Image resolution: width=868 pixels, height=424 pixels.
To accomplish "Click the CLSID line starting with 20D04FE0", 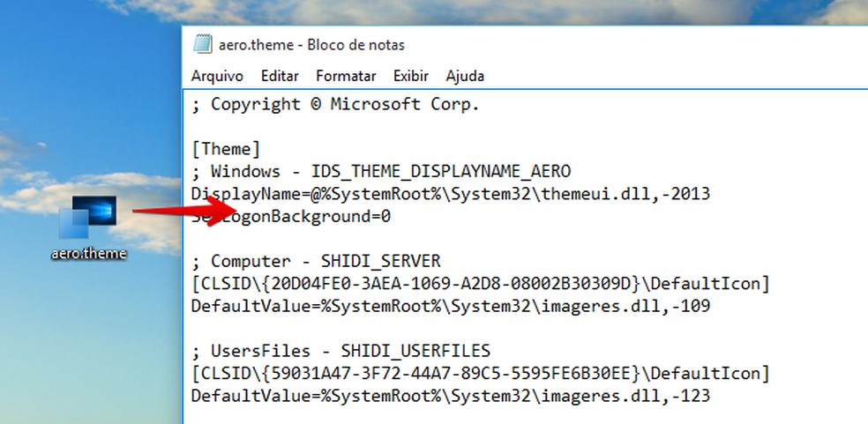I will (x=481, y=284).
